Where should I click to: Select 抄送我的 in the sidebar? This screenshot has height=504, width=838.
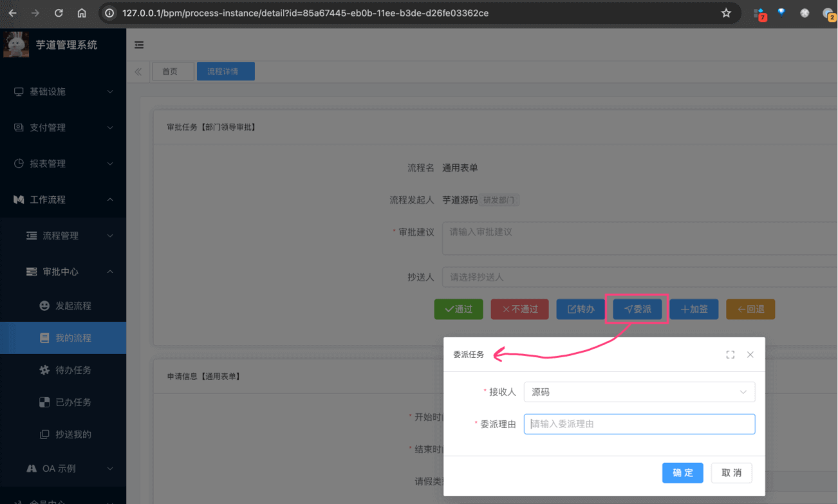click(x=73, y=434)
